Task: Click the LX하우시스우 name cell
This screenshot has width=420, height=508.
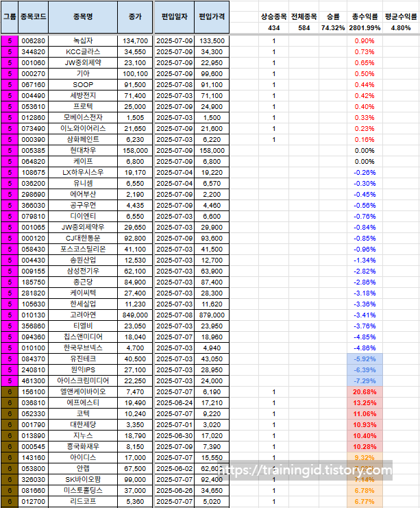Action: click(83, 173)
